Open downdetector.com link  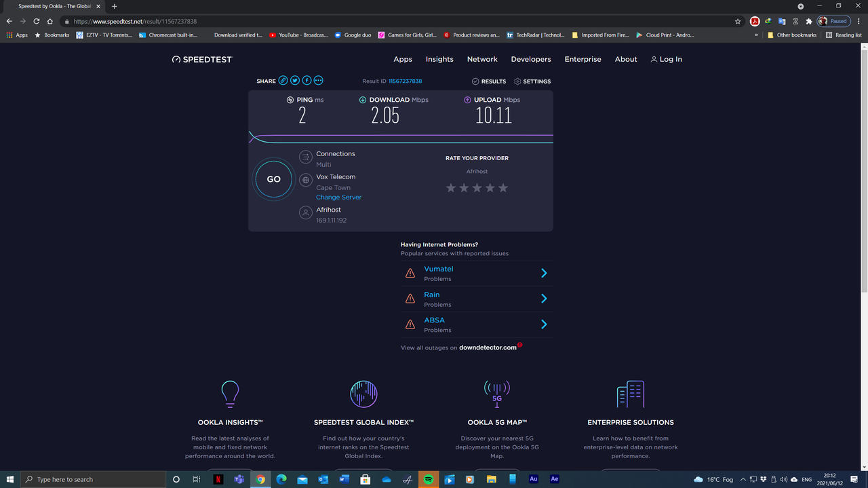pyautogui.click(x=488, y=348)
